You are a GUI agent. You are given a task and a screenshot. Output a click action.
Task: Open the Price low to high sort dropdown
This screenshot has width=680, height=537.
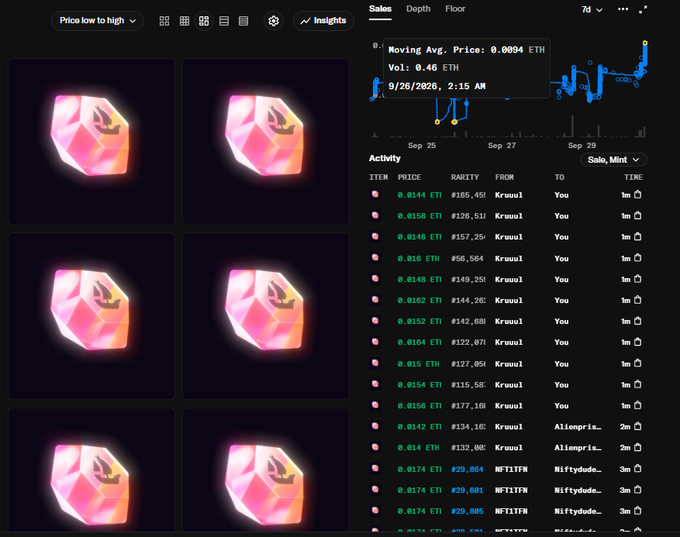coord(98,21)
